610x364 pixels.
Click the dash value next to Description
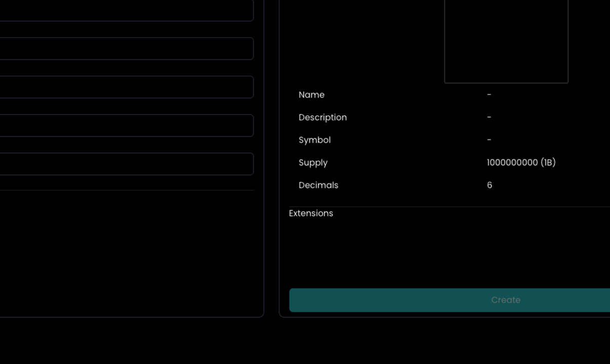point(489,117)
